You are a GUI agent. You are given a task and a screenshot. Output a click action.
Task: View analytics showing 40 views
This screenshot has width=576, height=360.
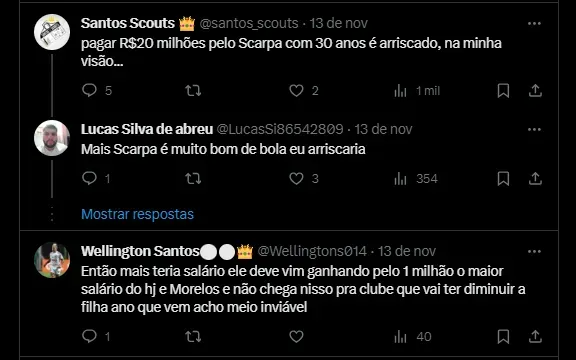pyautogui.click(x=413, y=336)
